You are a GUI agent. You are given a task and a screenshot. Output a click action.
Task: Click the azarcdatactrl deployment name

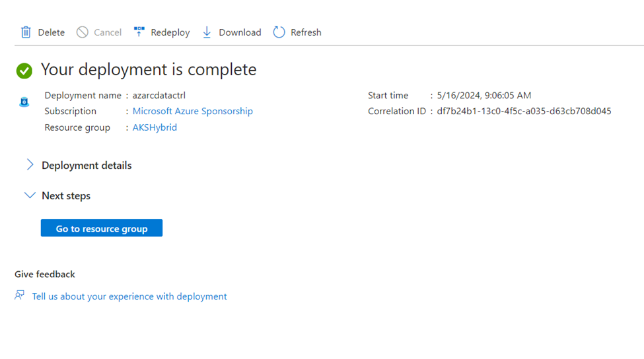pos(159,95)
